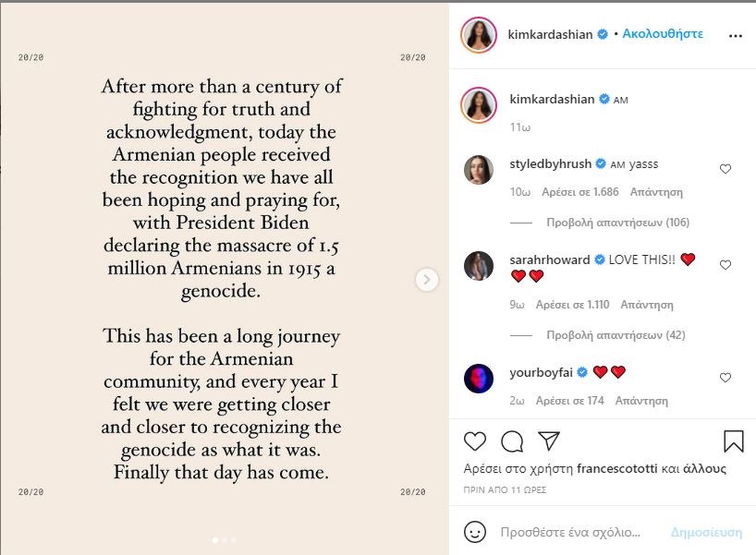Viewport: 756px width, 555px height.
Task: Reply to styledbyhrush's comment via Απάντηση
Action: [x=655, y=192]
